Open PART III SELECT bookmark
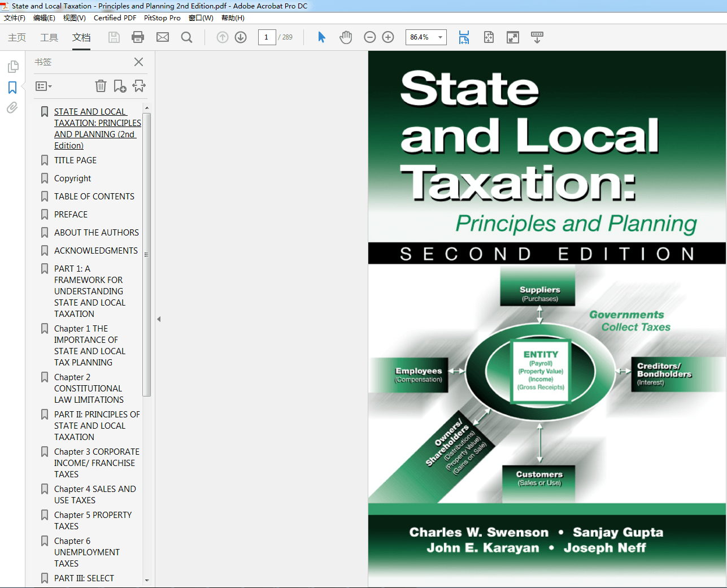 point(84,578)
